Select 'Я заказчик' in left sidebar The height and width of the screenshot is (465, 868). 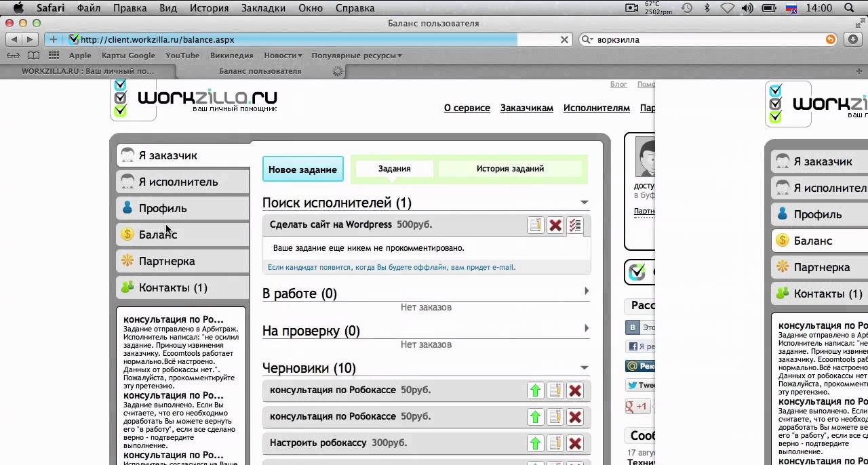coord(183,155)
